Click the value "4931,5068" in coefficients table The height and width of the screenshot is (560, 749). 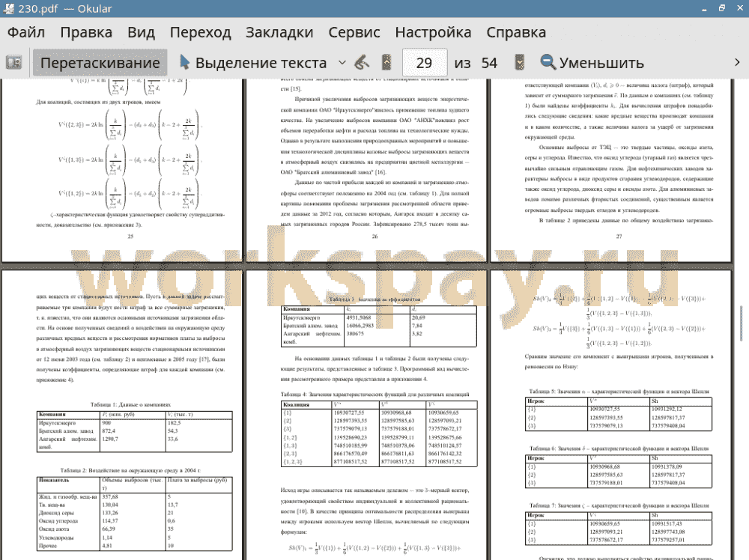[x=358, y=317]
